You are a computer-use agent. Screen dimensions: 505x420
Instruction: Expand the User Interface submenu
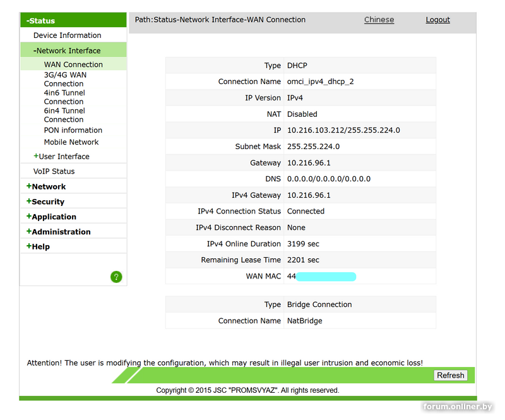62,157
